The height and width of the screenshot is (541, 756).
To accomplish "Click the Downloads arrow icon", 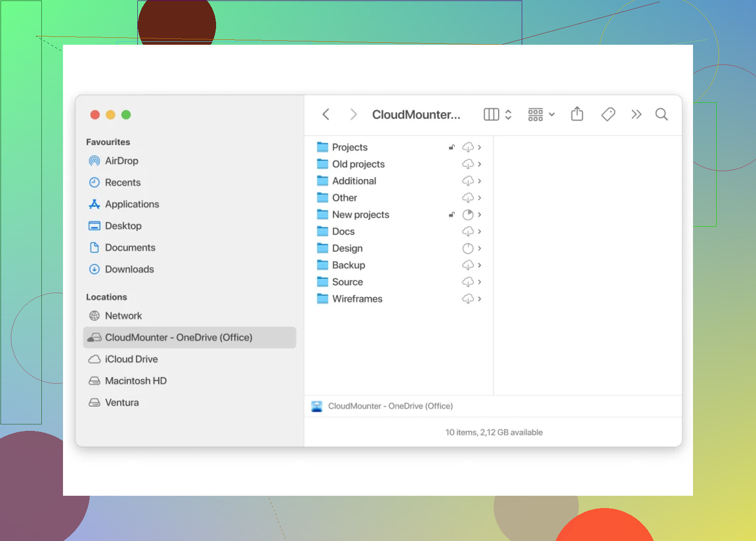I will tap(94, 269).
